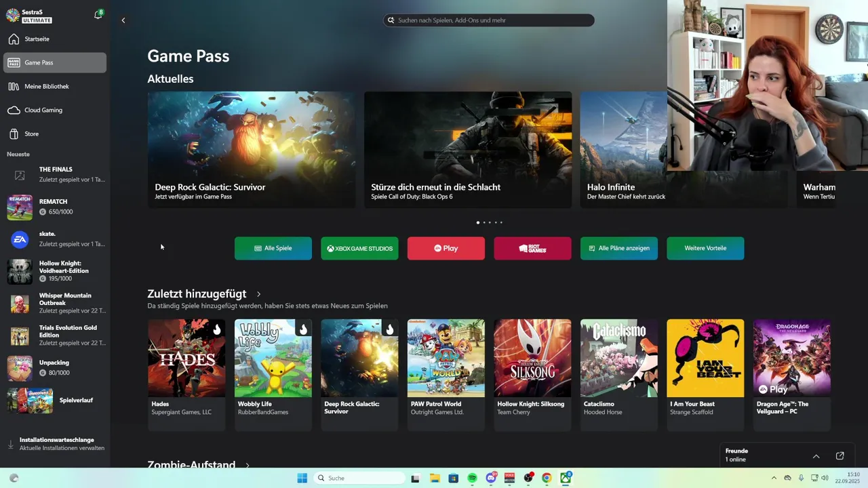Open the Wobbly Life game tile
868x488 pixels.
pyautogui.click(x=273, y=375)
